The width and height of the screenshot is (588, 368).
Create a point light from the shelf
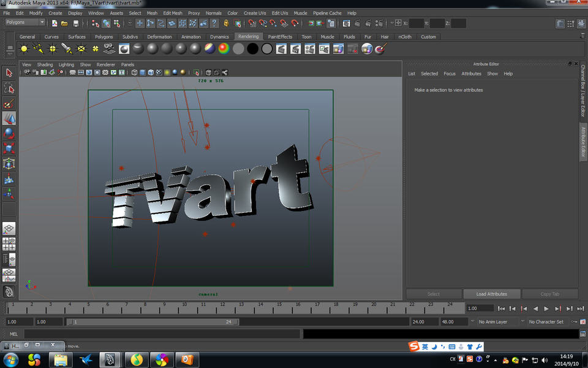pos(53,48)
